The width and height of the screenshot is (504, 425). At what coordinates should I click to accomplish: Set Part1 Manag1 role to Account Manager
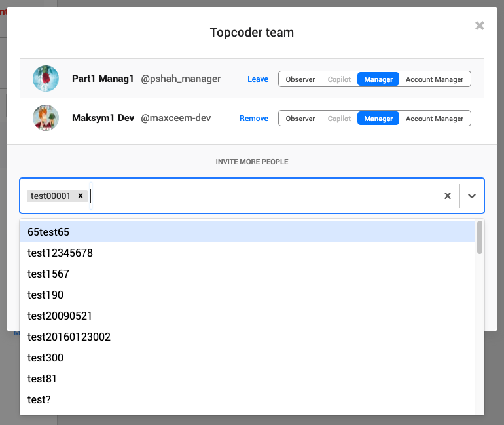[x=435, y=79]
